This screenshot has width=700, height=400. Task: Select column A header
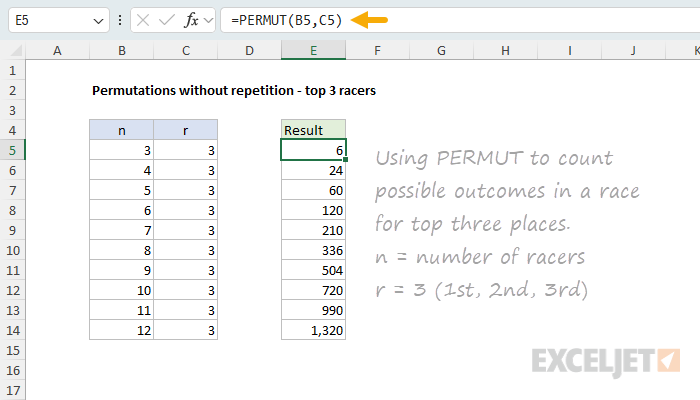click(57, 50)
